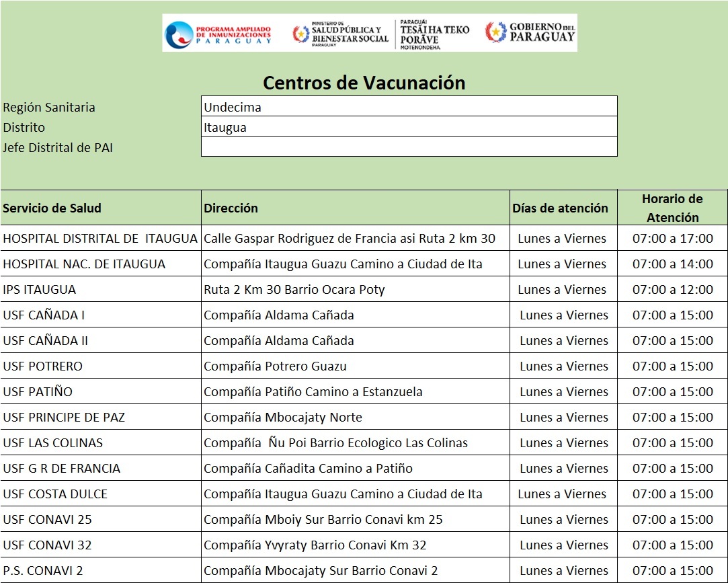Click the Programa Ampliado de Inmunizaciones logo

point(218,34)
